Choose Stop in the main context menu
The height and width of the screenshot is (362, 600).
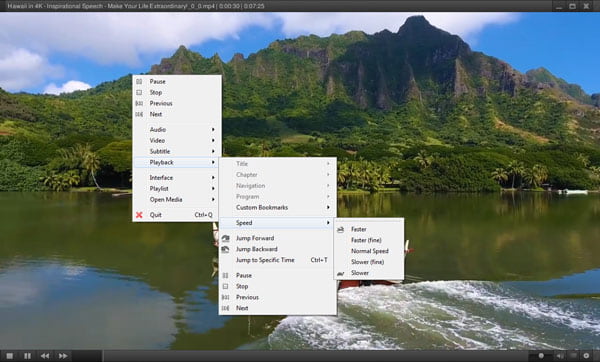pos(177,92)
